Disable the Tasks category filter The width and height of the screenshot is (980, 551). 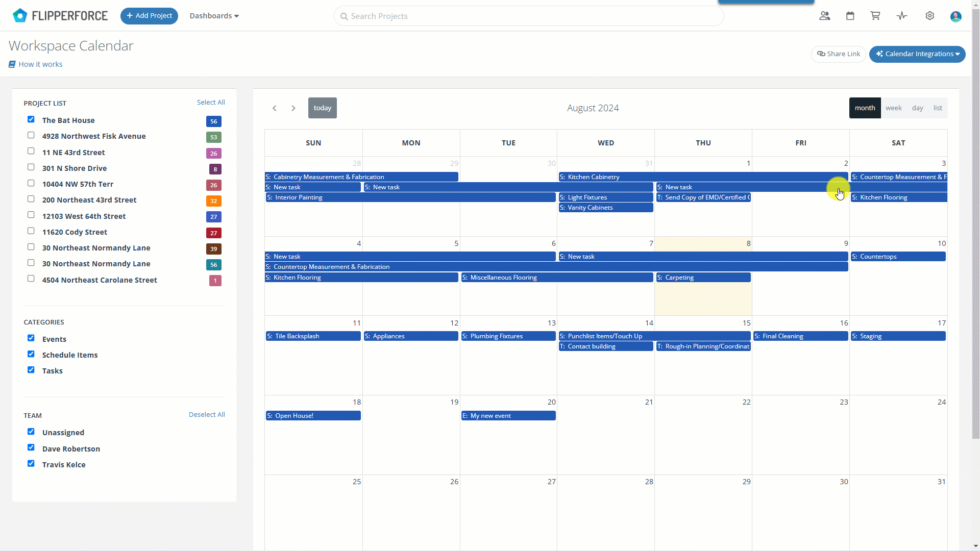(x=31, y=369)
